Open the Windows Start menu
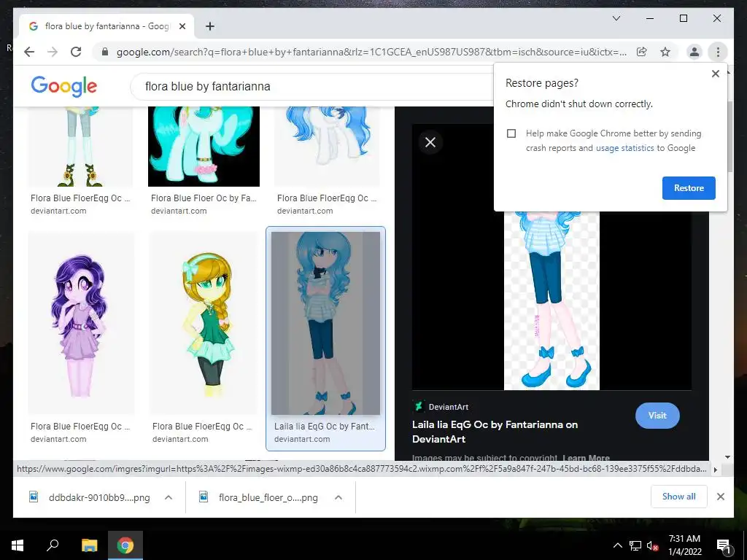The image size is (747, 560). 18,545
